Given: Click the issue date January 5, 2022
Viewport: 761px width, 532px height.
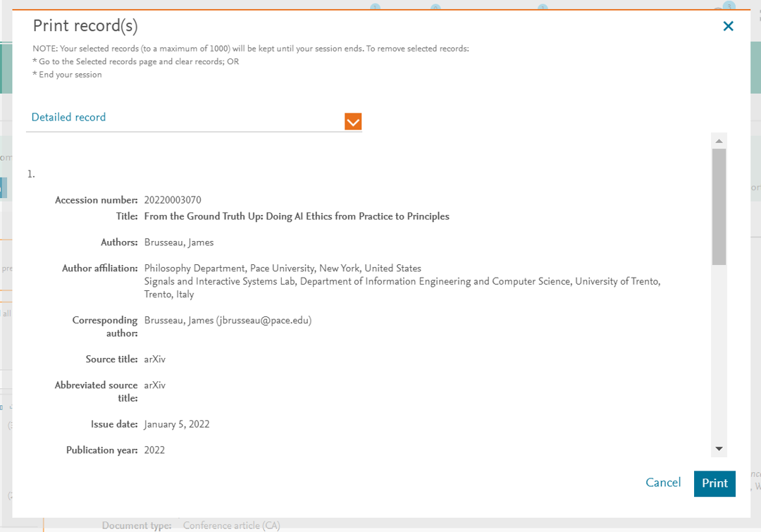Looking at the screenshot, I should tap(176, 424).
